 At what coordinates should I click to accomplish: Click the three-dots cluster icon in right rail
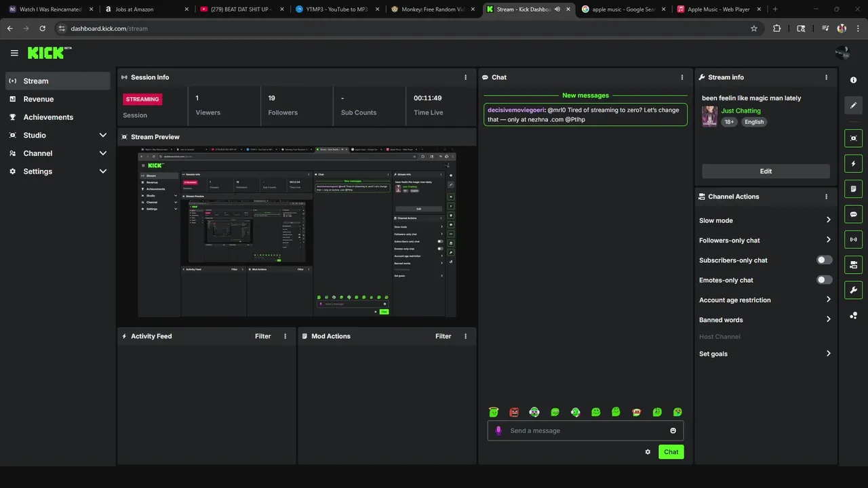point(853,315)
